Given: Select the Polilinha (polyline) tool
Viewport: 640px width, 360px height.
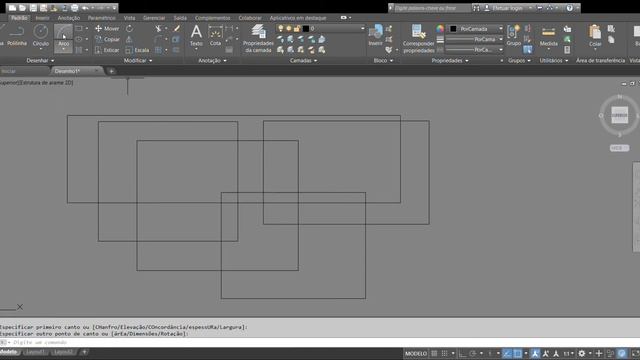Looking at the screenshot, I should tap(17, 36).
